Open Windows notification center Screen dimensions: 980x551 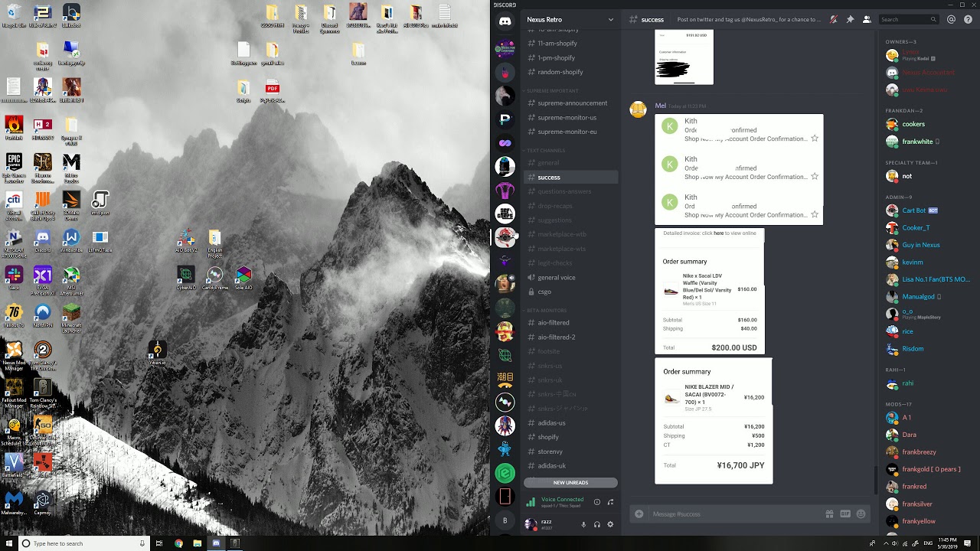coord(969,543)
